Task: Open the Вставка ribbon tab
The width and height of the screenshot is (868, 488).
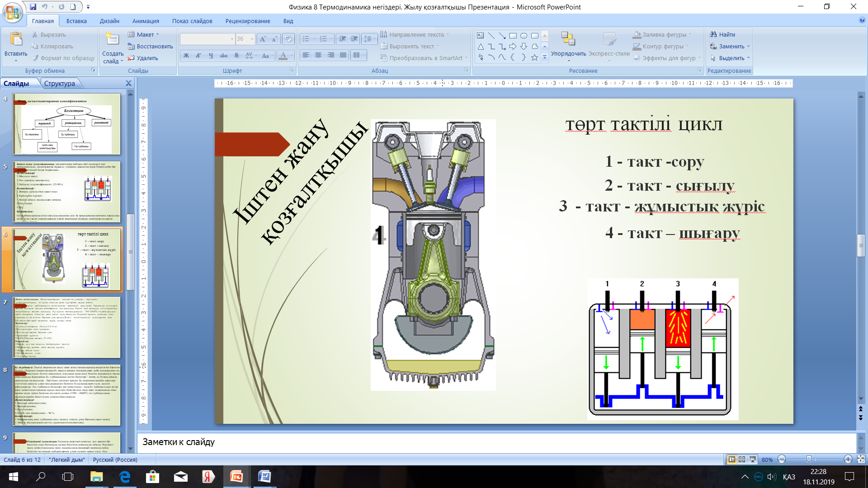Action: tap(76, 21)
